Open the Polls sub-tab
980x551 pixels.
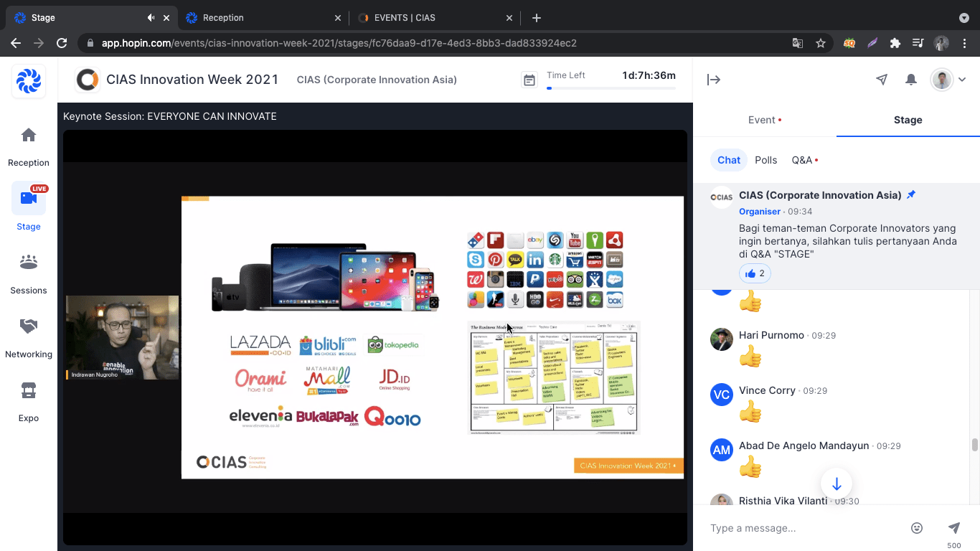766,160
